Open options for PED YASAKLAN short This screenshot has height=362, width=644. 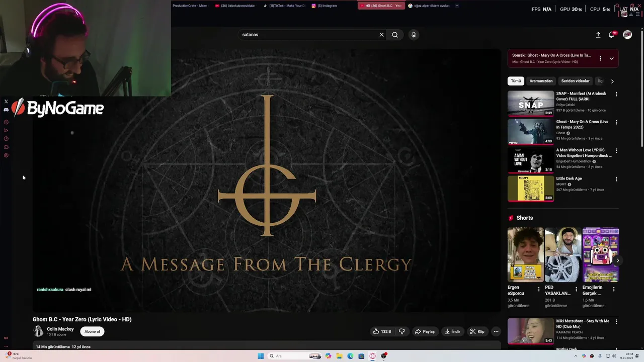tap(576, 289)
